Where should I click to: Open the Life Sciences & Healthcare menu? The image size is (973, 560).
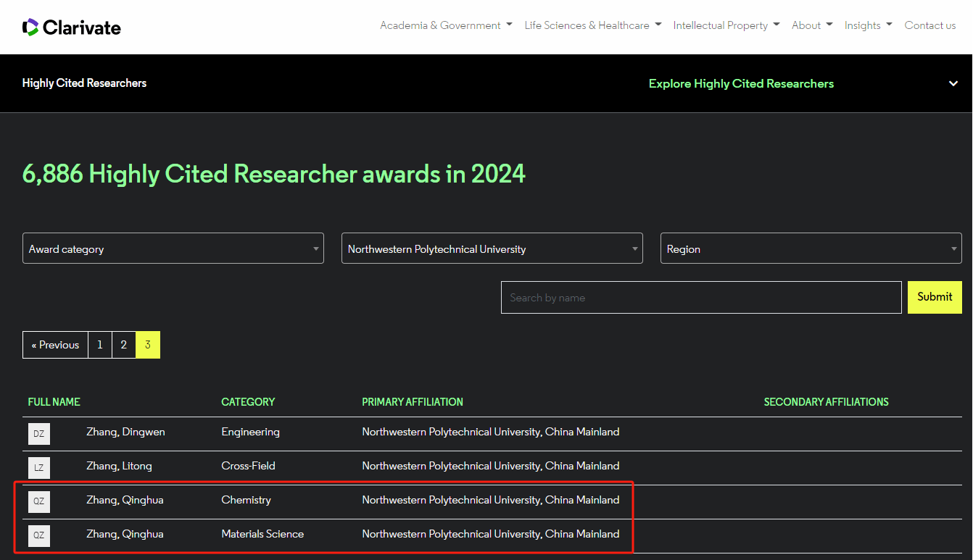tap(592, 25)
